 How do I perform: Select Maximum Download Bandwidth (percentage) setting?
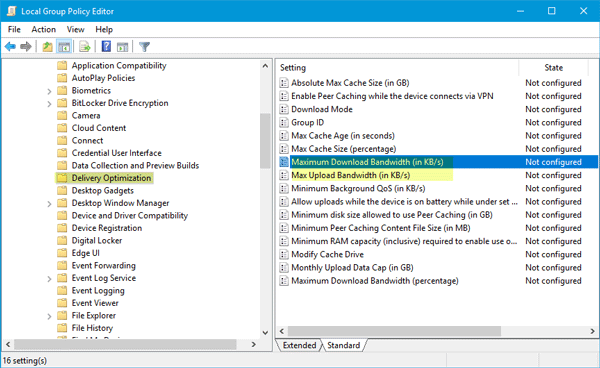pos(375,281)
